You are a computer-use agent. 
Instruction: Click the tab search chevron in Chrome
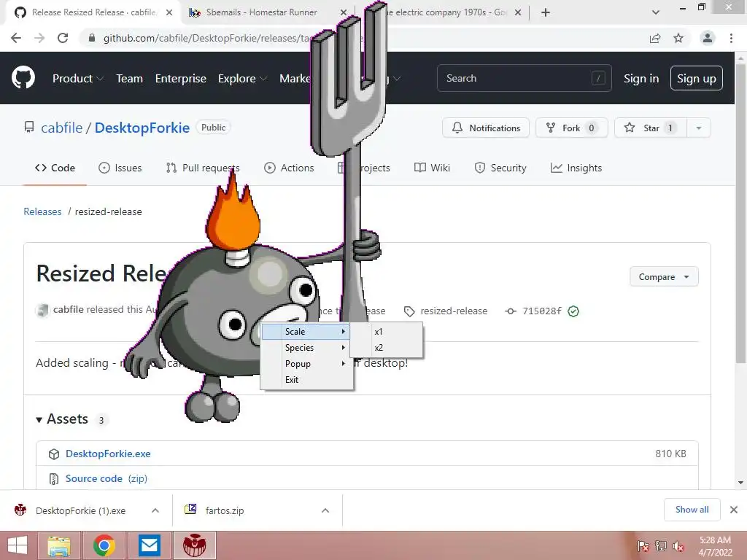tap(656, 12)
